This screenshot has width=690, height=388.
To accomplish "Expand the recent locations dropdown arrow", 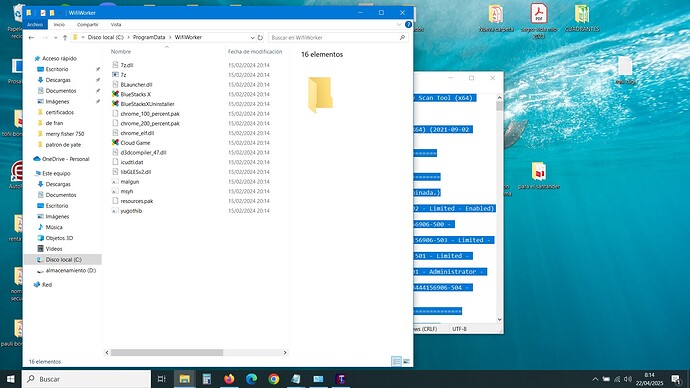I will click(x=55, y=38).
